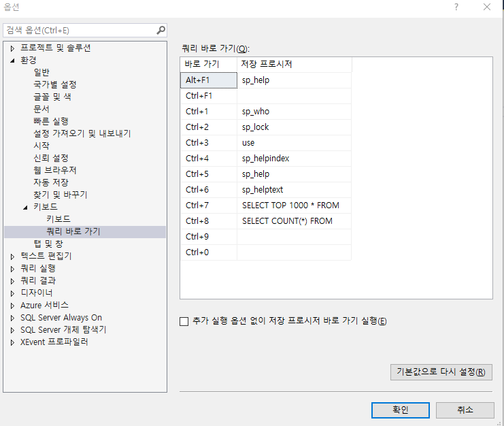Screen dimensions: 504x426
Task: Click SELECT TOP 1000 * FROM cell
Action: pos(294,206)
